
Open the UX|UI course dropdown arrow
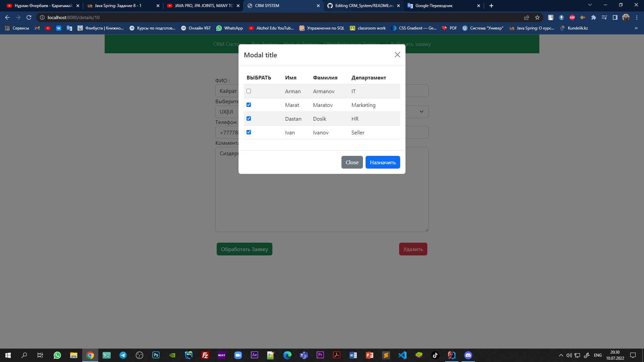[422, 112]
